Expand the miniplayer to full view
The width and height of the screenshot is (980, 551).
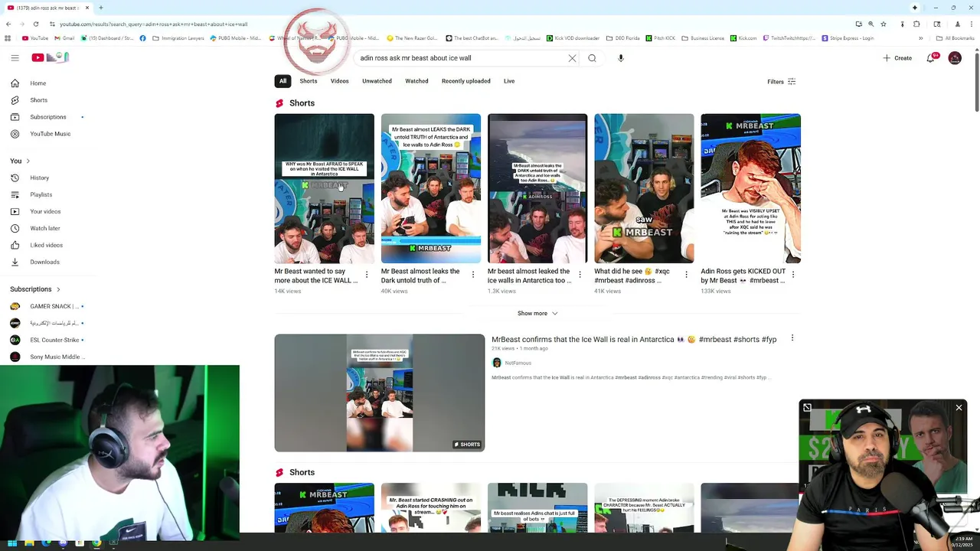tap(807, 408)
